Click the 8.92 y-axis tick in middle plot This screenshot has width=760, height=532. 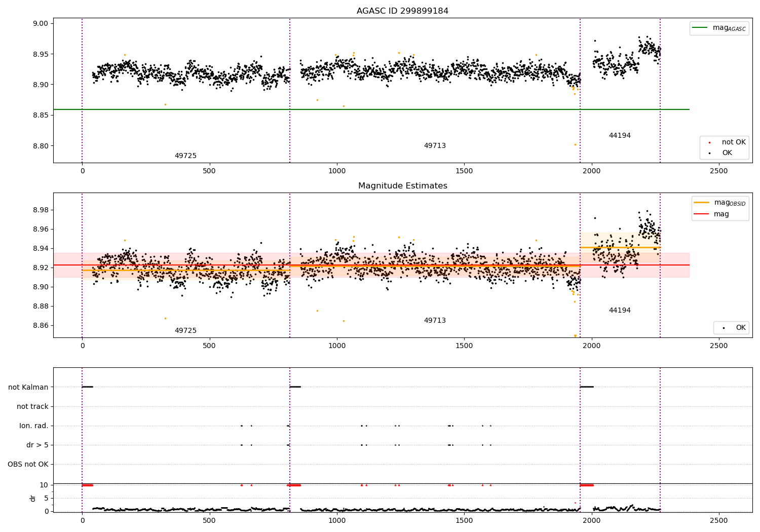41,268
